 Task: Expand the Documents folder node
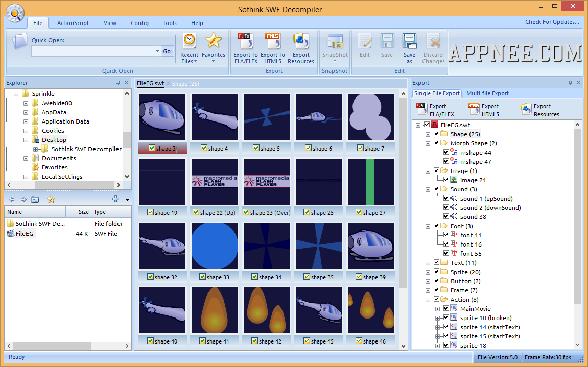(26, 158)
